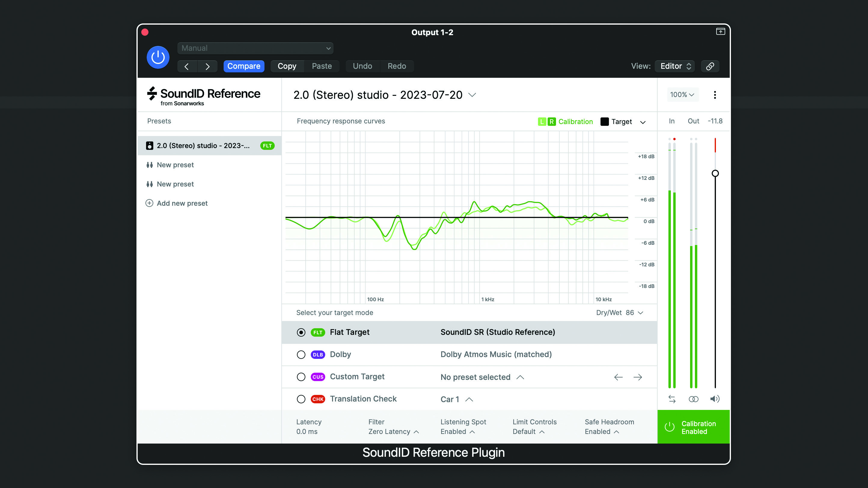
Task: Click the Redo button
Action: [397, 66]
